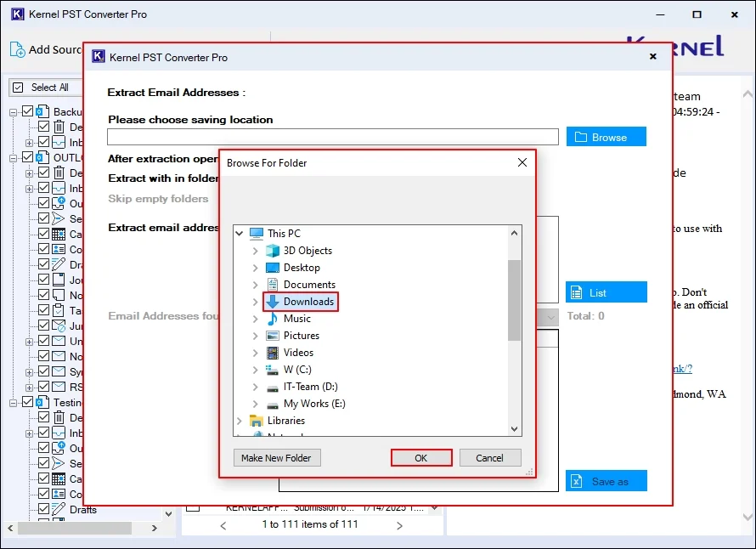Click the saving location input field
Image resolution: width=756 pixels, height=549 pixels.
coord(332,137)
